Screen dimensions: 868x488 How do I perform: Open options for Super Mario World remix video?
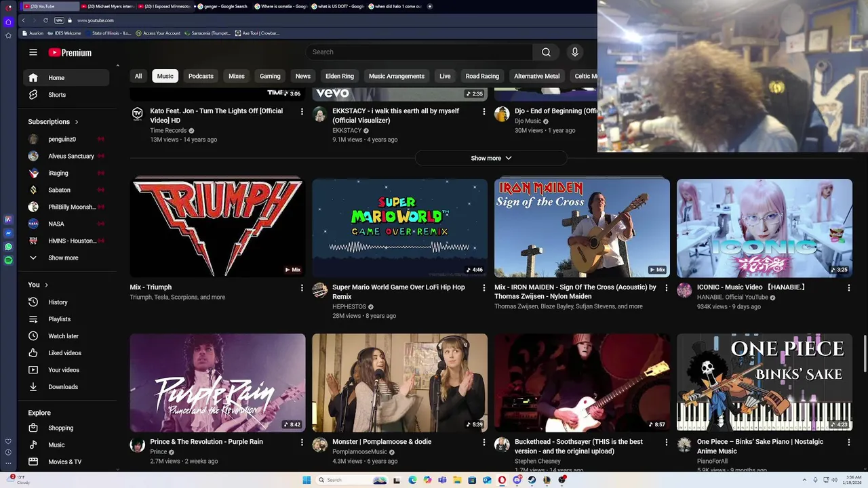click(484, 288)
